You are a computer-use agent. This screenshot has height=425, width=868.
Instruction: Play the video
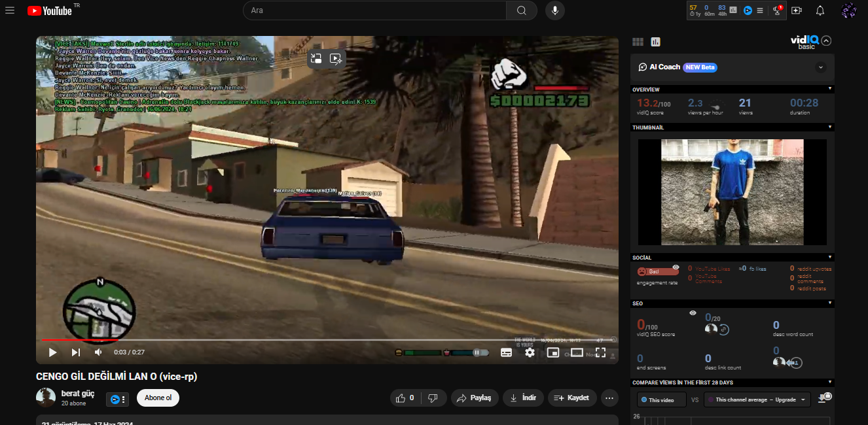coord(52,352)
